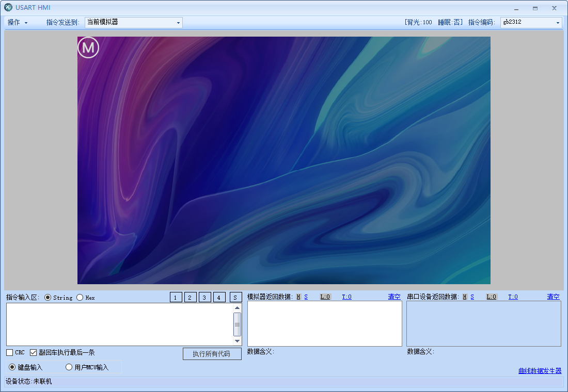Open the 操作 menu
This screenshot has height=392, width=568.
[x=15, y=22]
